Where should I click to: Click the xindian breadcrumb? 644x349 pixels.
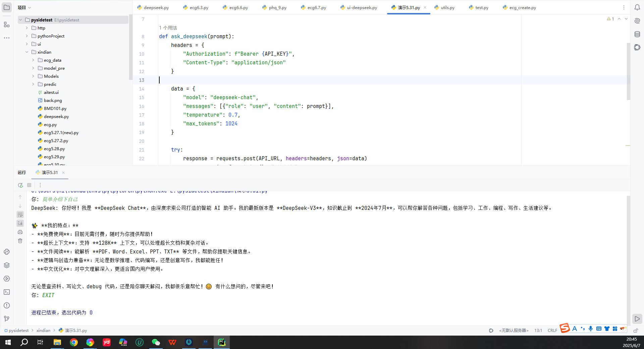coord(43,331)
